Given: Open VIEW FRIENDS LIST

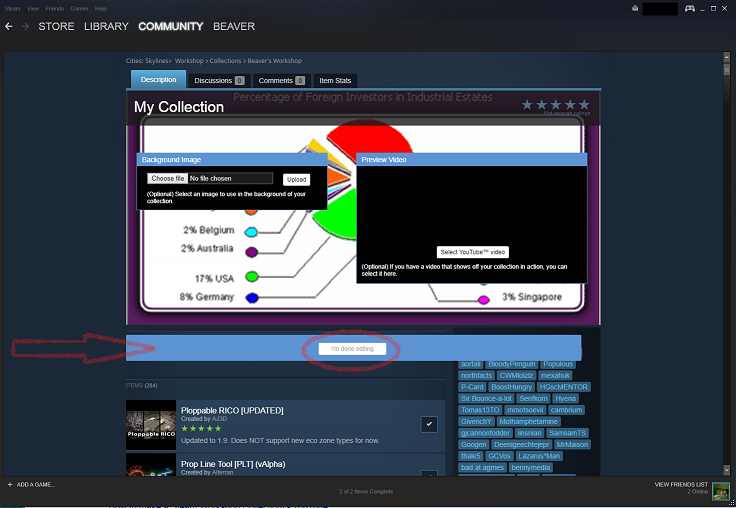Looking at the screenshot, I should pyautogui.click(x=681, y=485).
